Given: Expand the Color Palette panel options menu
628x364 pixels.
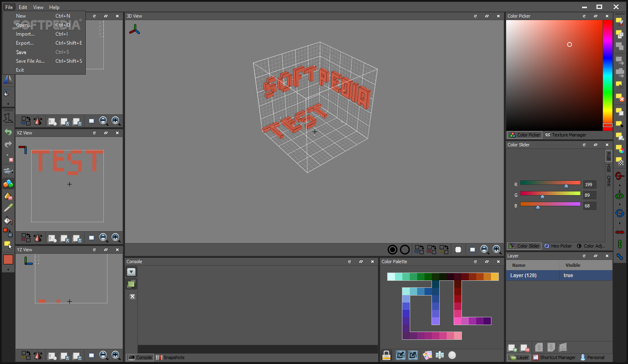Looking at the screenshot, I should 475,262.
